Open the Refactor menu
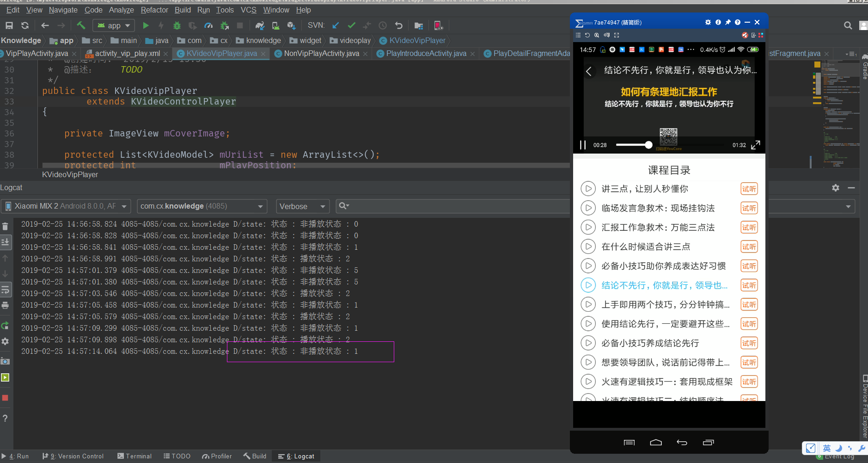The width and height of the screenshot is (868, 463). [x=154, y=10]
